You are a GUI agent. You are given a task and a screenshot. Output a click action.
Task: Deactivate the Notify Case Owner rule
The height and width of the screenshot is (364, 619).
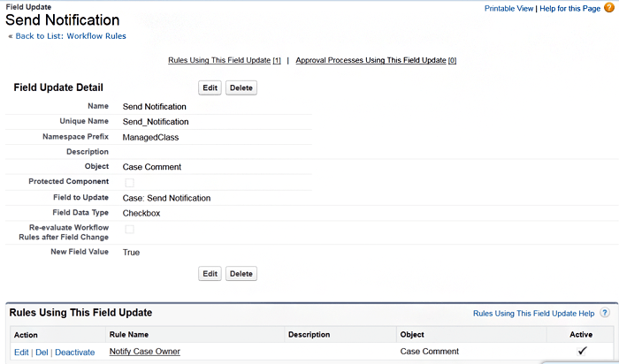[75, 352]
